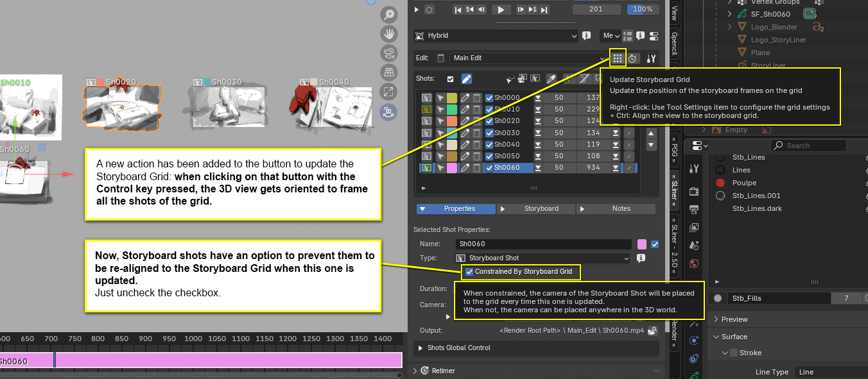Click the Update Storyboard Grid button
This screenshot has height=379, width=868.
tap(617, 58)
